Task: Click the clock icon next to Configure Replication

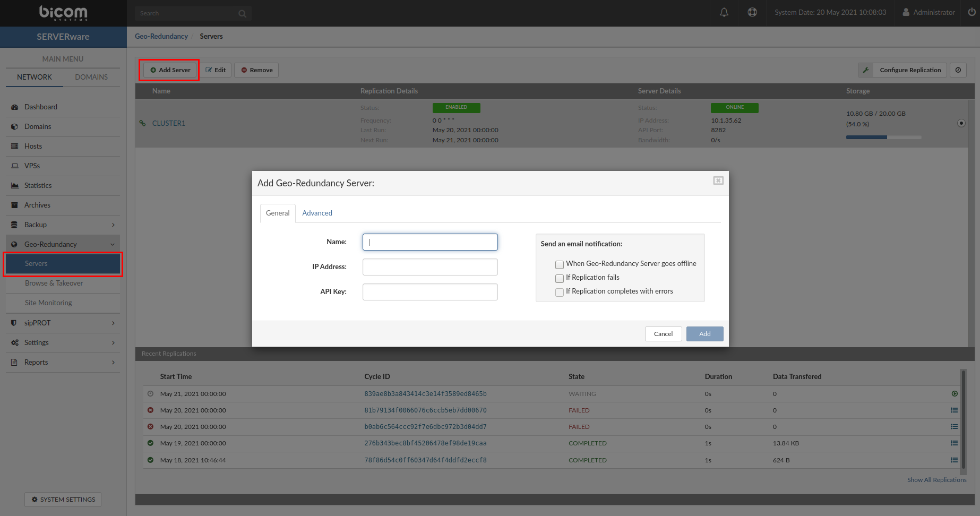Action: point(958,70)
